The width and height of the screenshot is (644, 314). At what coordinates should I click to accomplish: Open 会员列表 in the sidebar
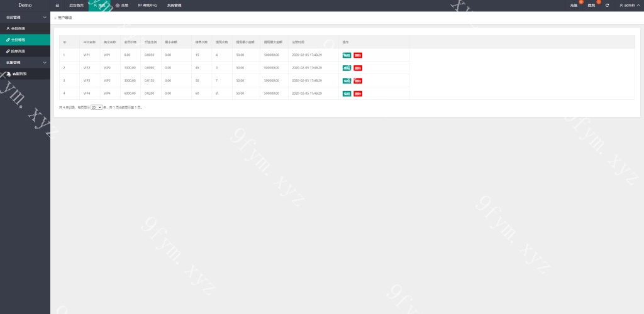[x=25, y=29]
